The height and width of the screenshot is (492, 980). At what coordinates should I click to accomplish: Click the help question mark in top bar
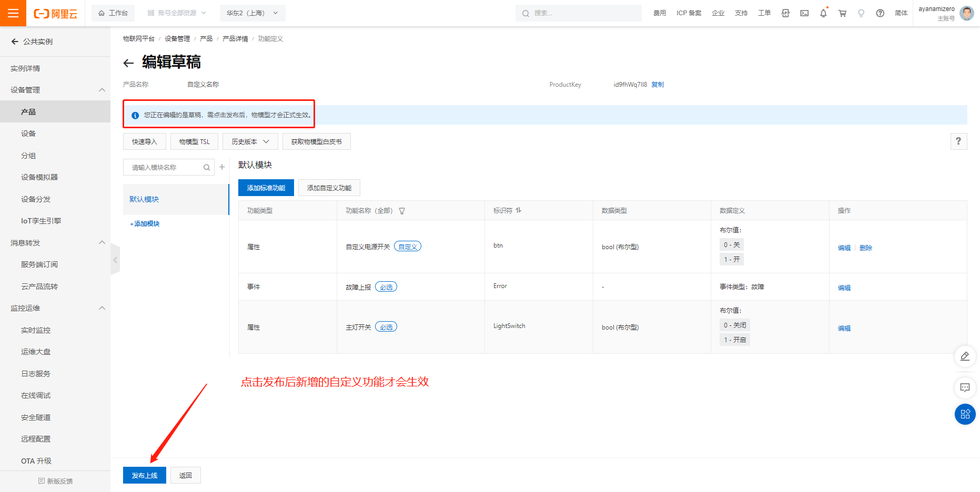[880, 13]
